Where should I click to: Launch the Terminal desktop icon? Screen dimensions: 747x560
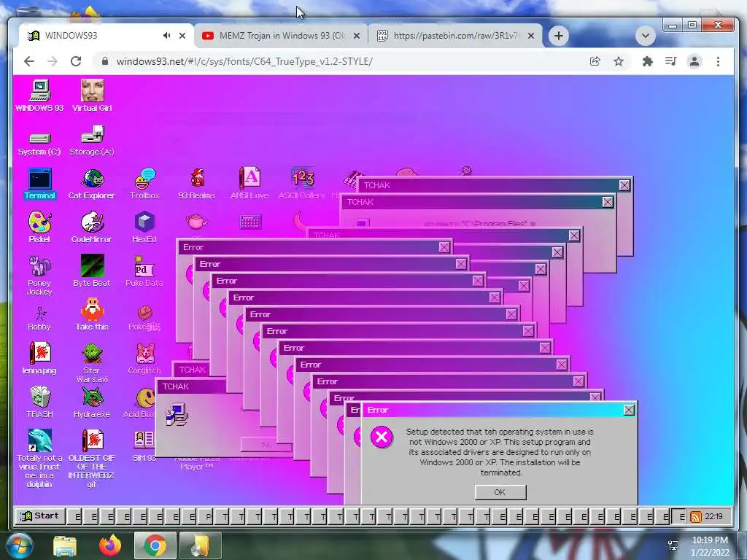point(40,184)
